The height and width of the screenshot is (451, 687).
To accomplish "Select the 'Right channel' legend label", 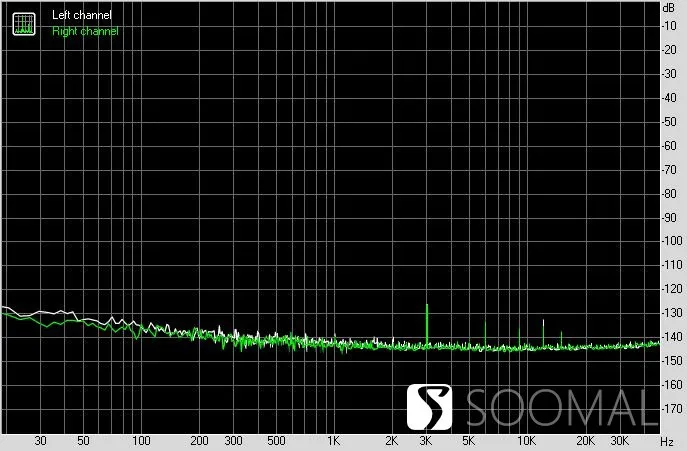I will (85, 31).
